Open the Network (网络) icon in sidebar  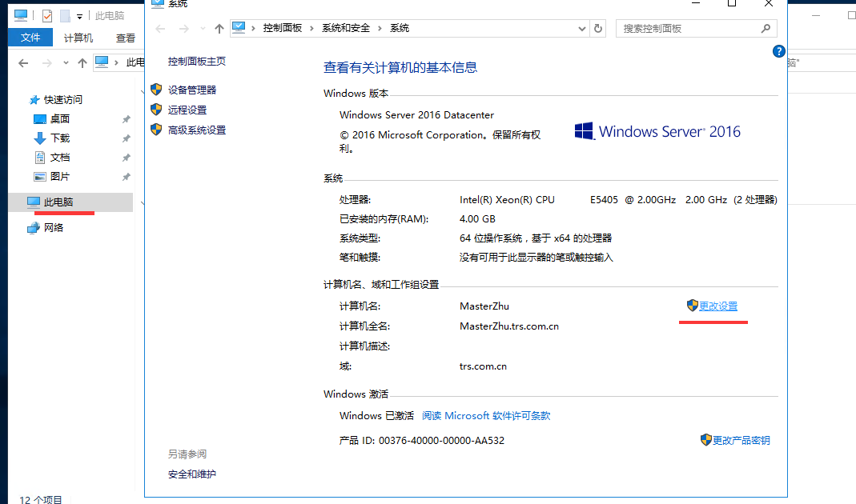coord(54,228)
